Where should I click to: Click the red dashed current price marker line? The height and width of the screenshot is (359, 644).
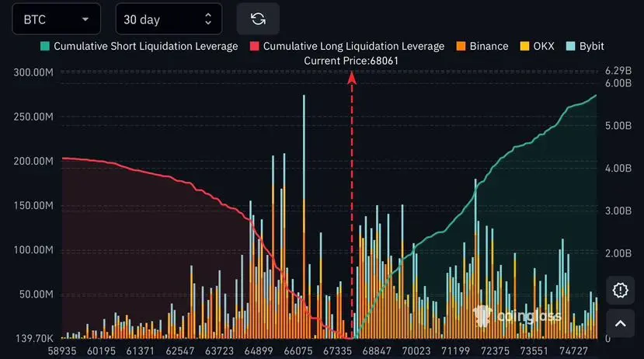[352, 205]
